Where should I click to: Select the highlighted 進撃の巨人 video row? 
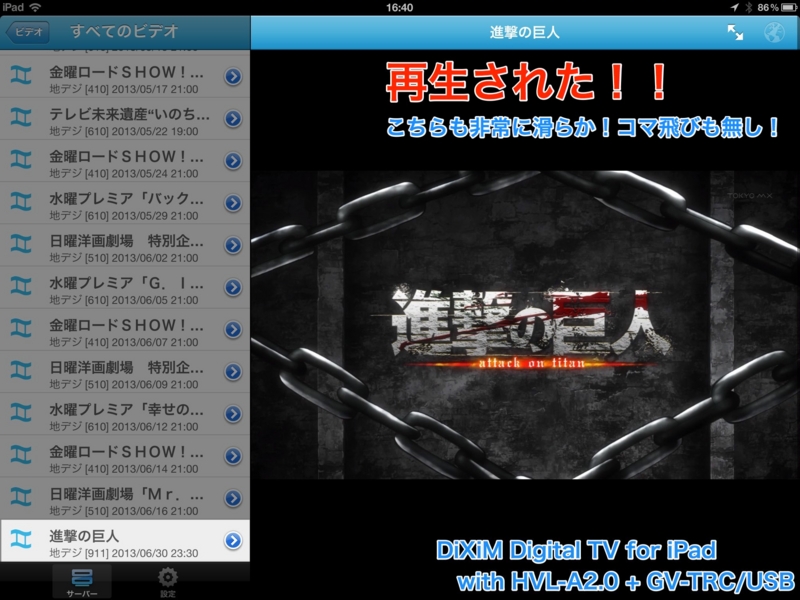tap(125, 540)
